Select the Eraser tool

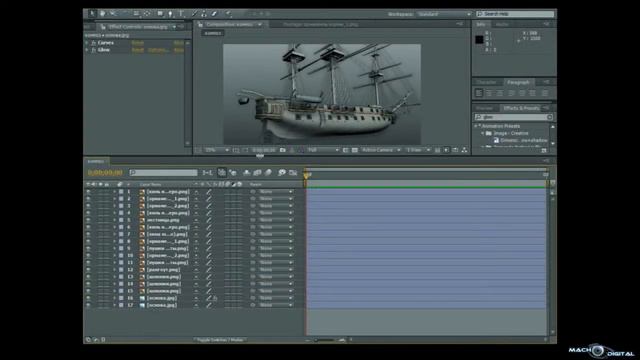click(214, 13)
